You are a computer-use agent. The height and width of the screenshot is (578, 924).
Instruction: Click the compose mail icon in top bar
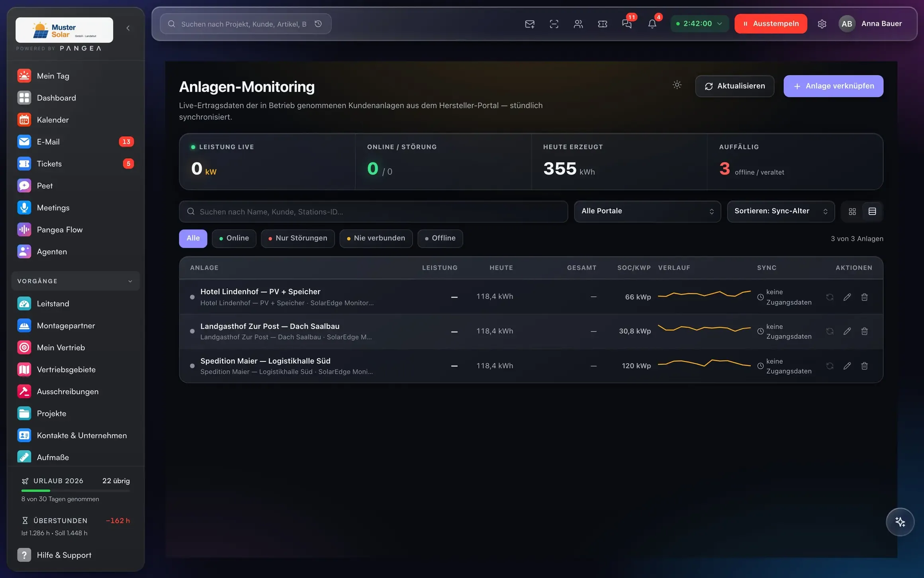530,24
